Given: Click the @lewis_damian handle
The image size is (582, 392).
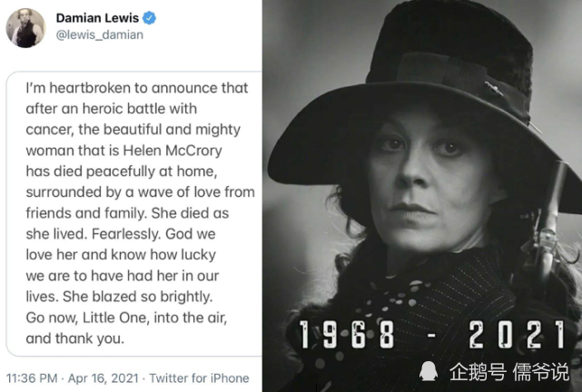Looking at the screenshot, I should click(x=99, y=34).
